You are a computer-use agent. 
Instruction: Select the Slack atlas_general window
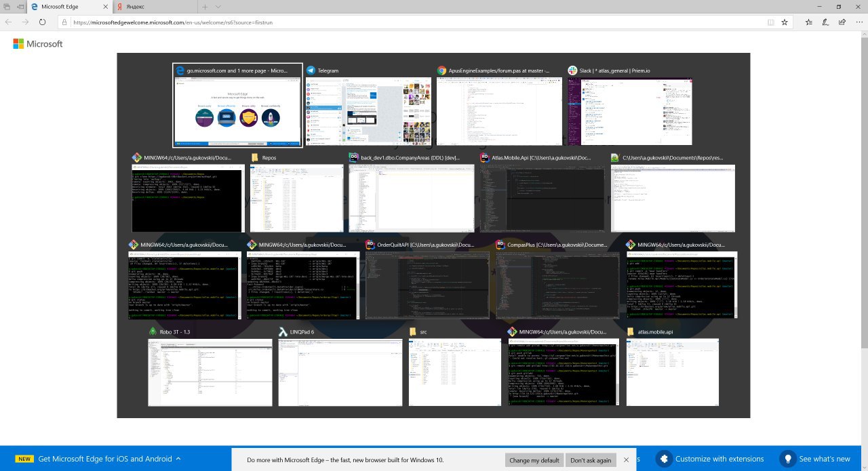click(x=630, y=106)
